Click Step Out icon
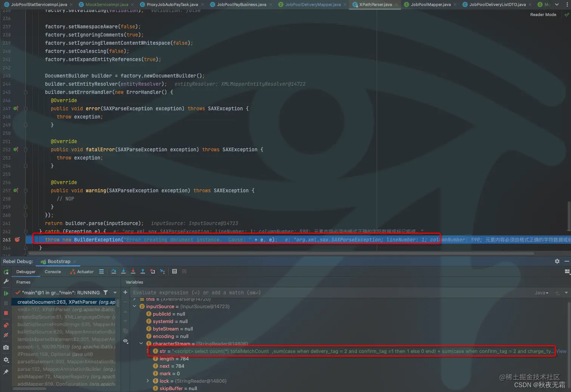This screenshot has width=571, height=392. (x=143, y=272)
